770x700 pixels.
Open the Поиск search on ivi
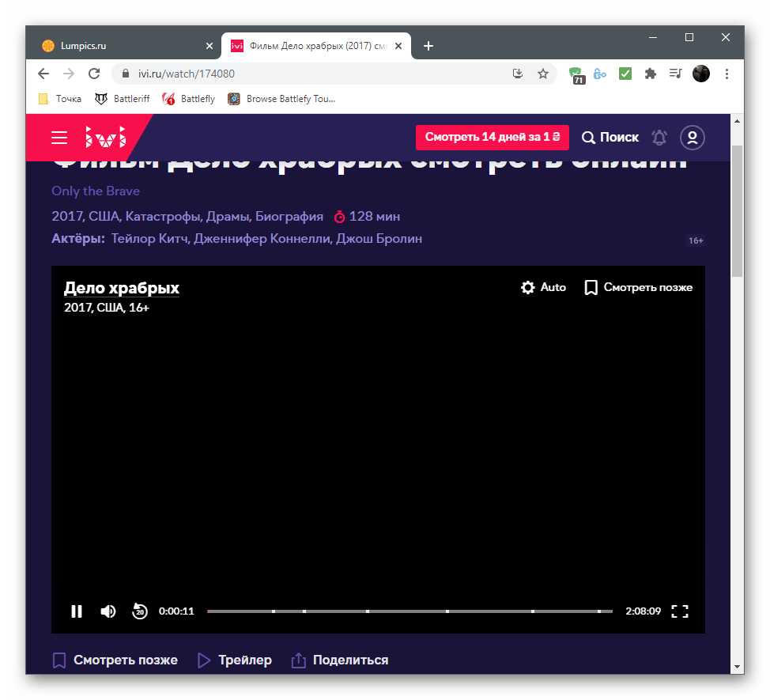pyautogui.click(x=610, y=138)
